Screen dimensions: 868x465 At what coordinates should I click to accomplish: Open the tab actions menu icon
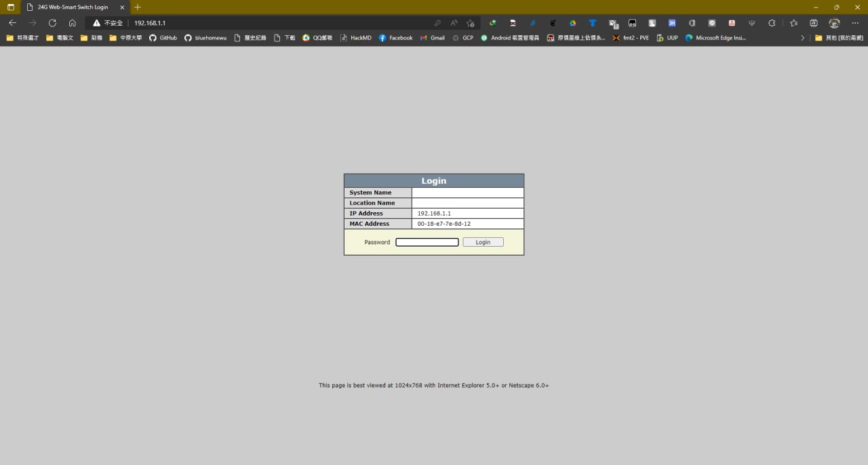tap(10, 7)
